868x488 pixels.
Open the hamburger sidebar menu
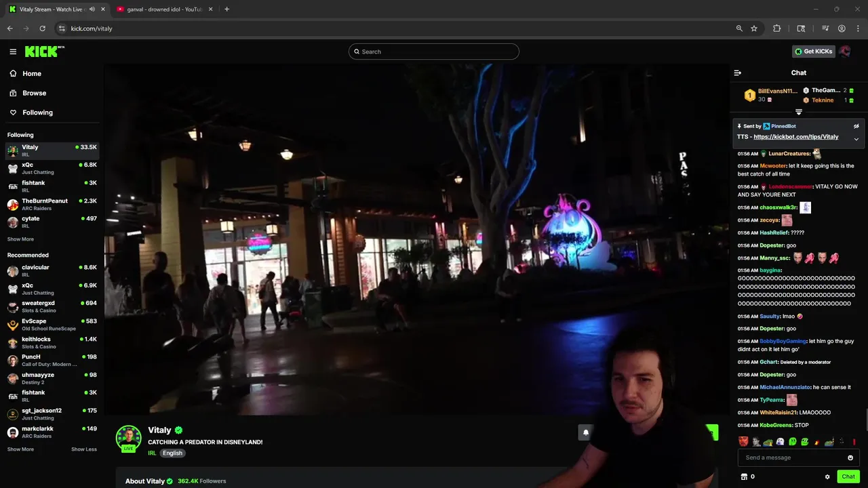click(x=13, y=52)
